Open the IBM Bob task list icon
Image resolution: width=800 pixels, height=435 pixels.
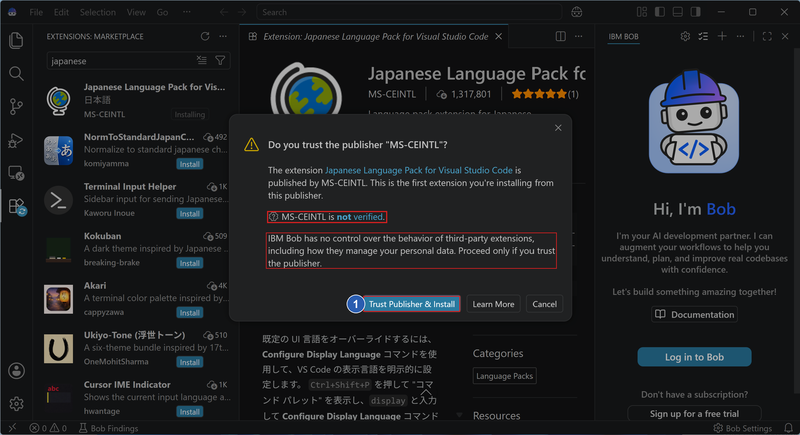703,36
